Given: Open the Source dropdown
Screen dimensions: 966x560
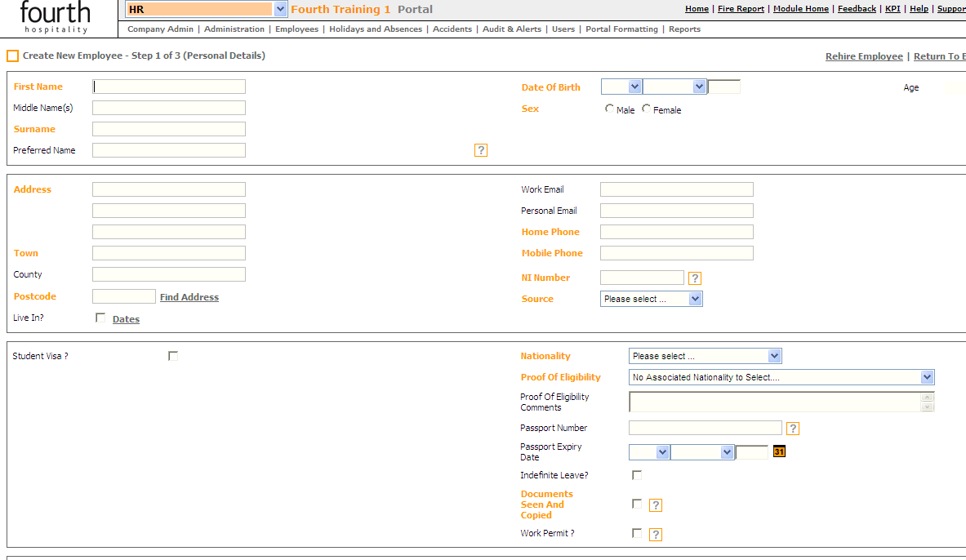Looking at the screenshot, I should pyautogui.click(x=651, y=299).
